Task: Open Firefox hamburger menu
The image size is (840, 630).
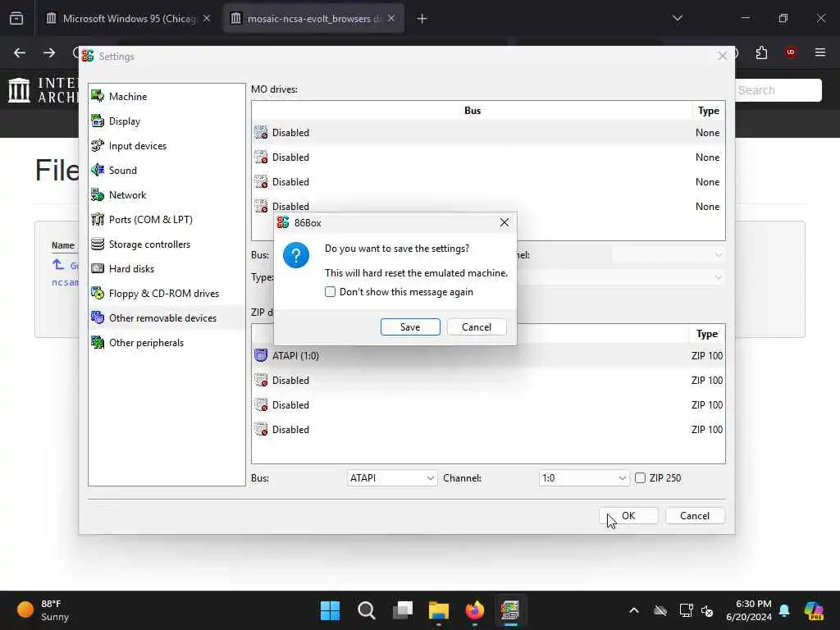Action: [x=820, y=52]
